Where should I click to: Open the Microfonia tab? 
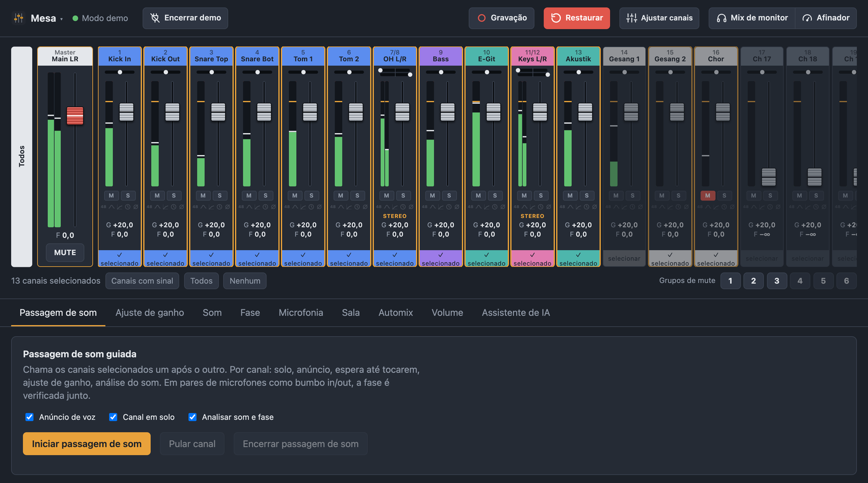coord(301,313)
